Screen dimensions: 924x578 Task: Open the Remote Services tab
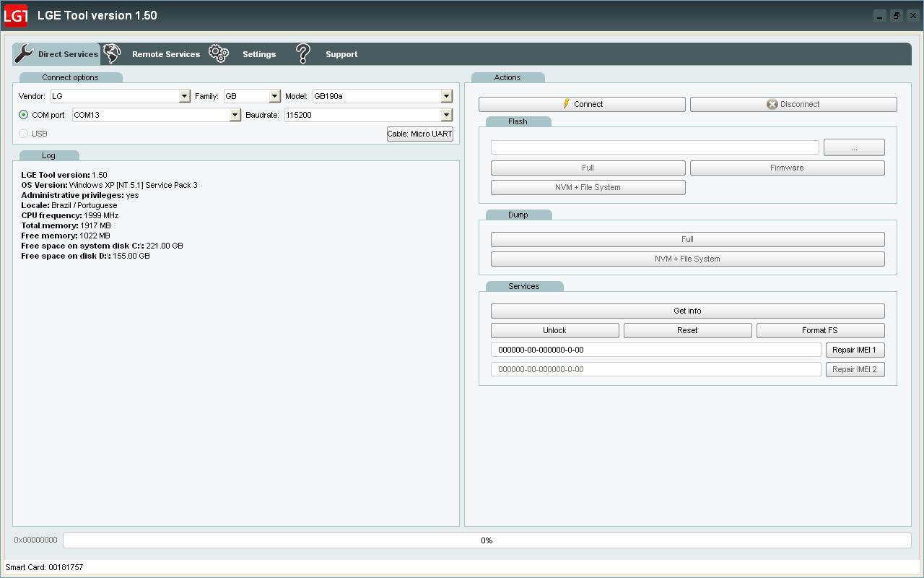[166, 54]
